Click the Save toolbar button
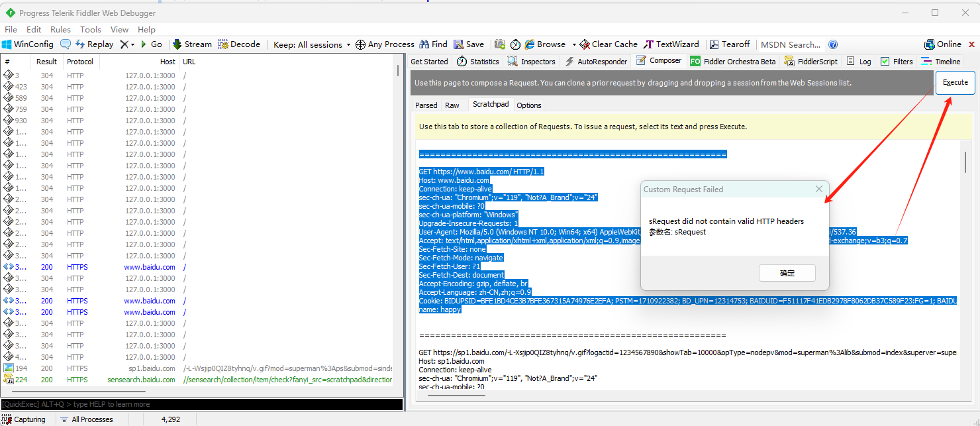Image resolution: width=980 pixels, height=426 pixels. [x=469, y=44]
